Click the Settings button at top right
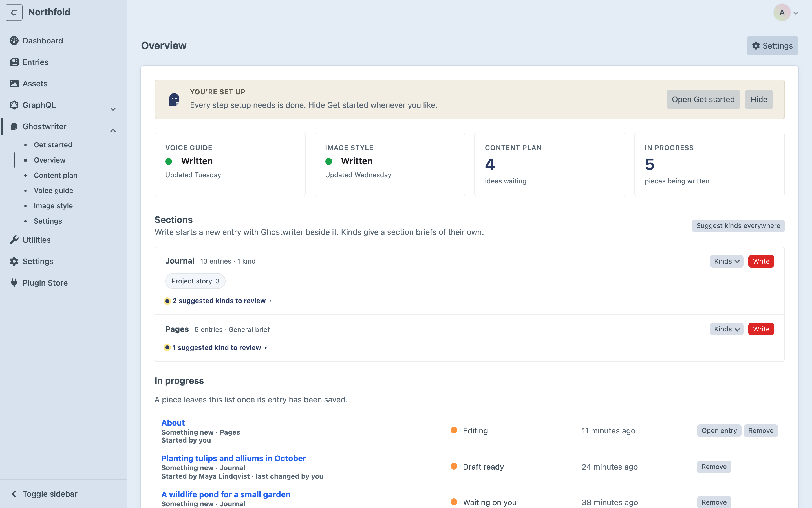 (x=772, y=46)
